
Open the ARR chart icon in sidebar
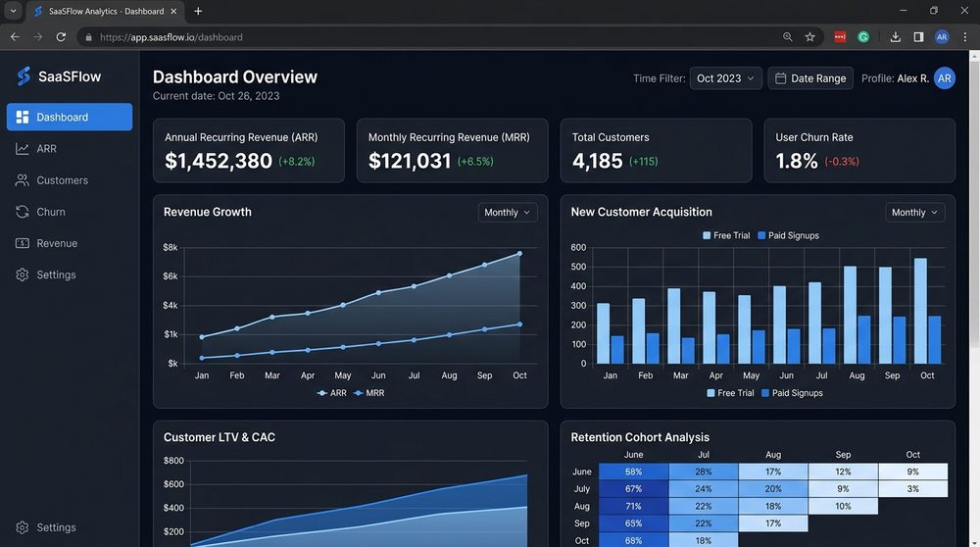tap(23, 149)
